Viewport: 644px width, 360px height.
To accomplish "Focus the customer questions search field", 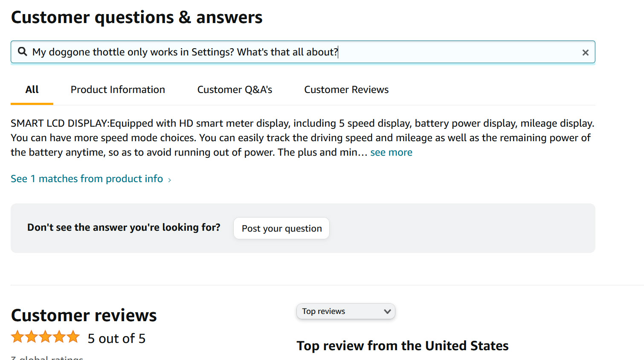I will (299, 52).
